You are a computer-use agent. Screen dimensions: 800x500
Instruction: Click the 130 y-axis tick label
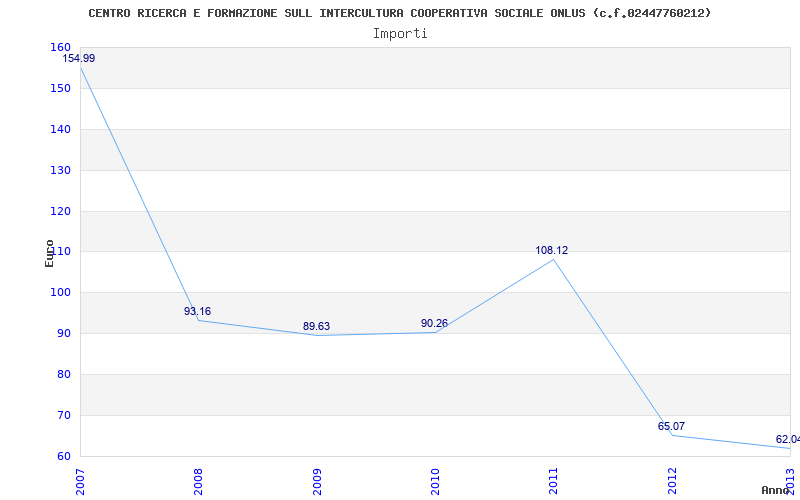[60, 170]
